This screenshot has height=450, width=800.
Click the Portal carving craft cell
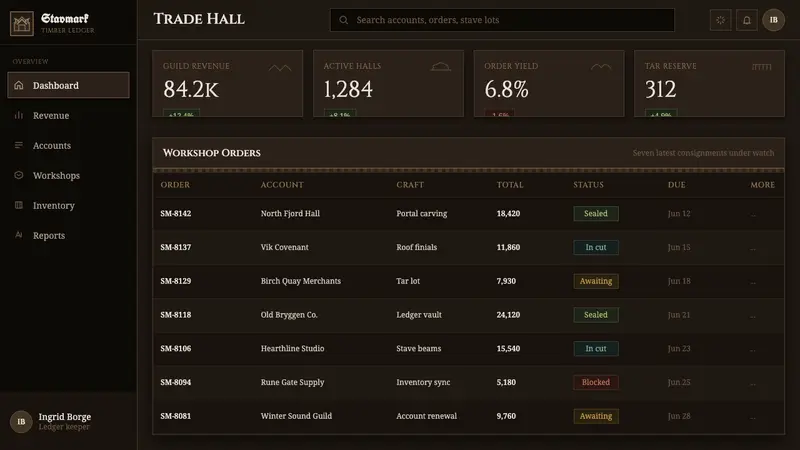tap(421, 213)
